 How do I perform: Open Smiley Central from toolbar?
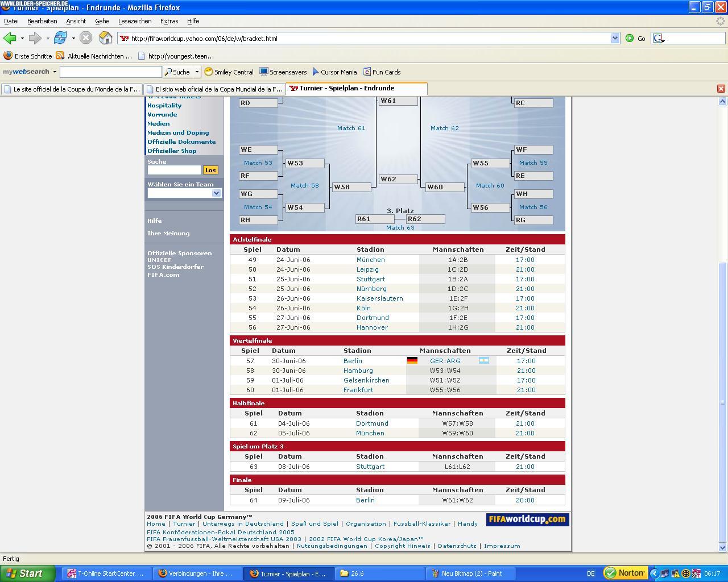point(229,72)
